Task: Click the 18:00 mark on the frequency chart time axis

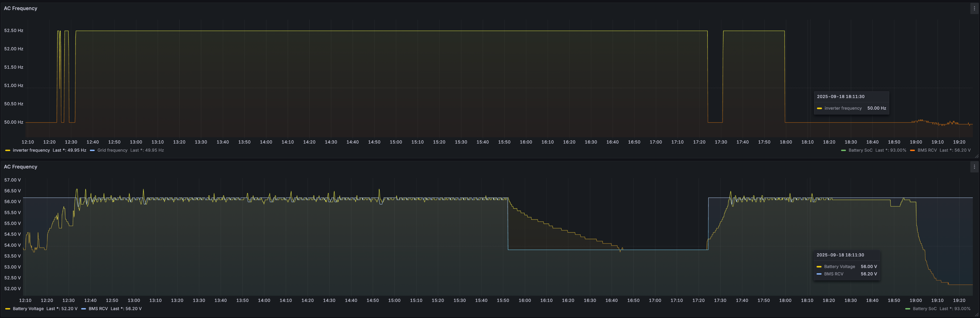Action: [x=786, y=142]
